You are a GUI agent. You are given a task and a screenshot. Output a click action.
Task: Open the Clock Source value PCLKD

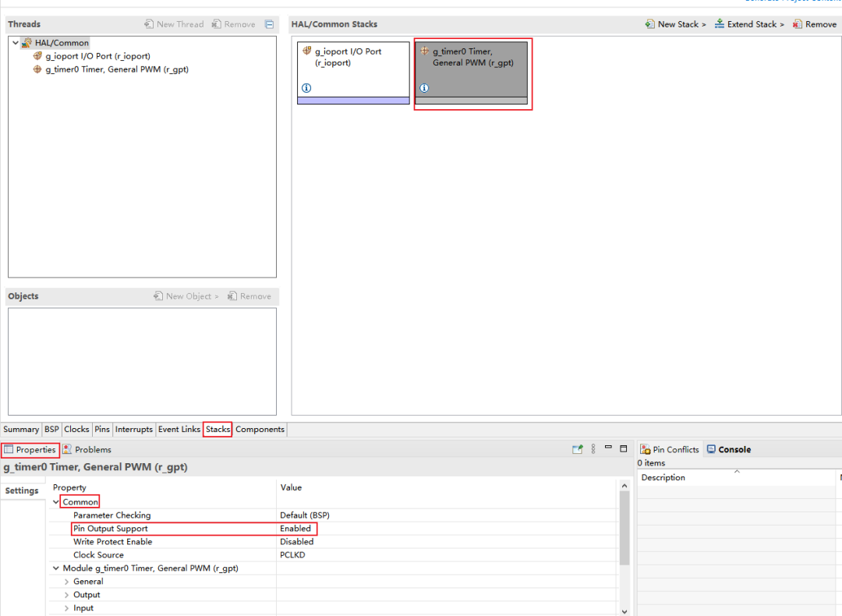292,554
